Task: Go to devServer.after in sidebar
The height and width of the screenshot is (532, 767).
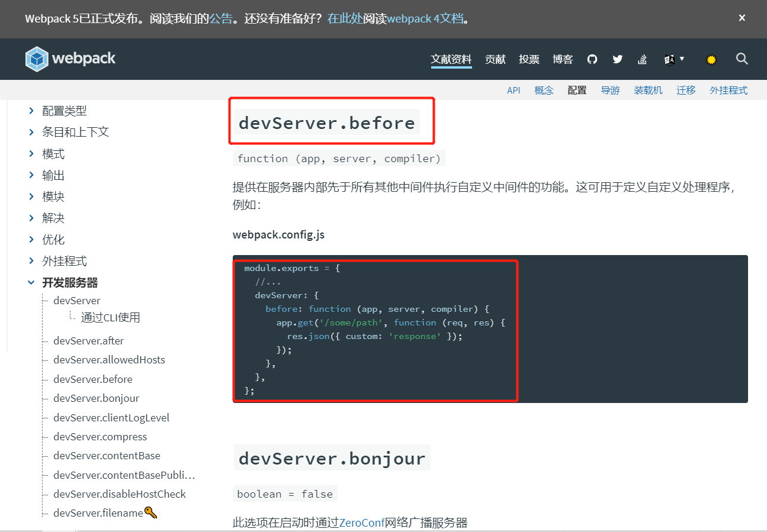Action: tap(89, 341)
